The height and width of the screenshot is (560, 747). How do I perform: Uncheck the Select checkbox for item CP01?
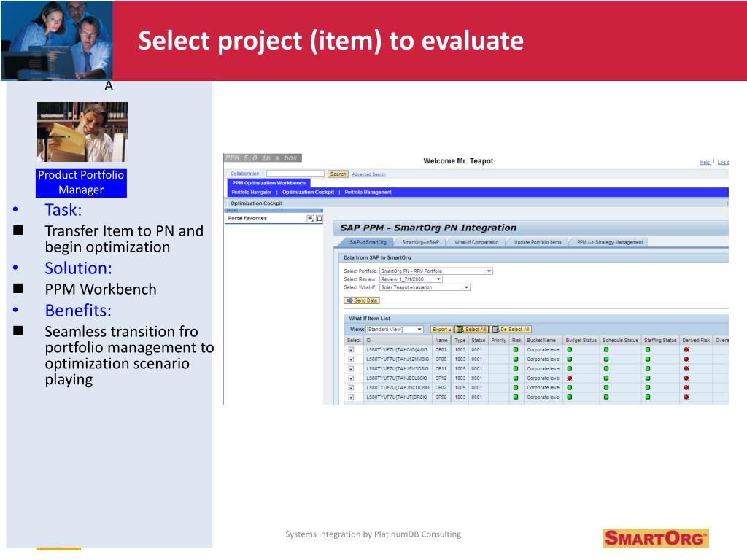coord(351,349)
